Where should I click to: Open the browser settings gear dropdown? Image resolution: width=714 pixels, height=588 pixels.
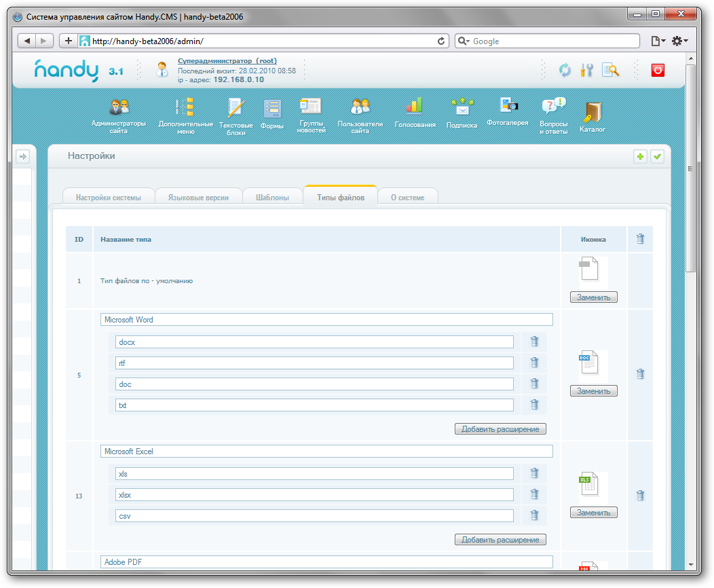679,41
